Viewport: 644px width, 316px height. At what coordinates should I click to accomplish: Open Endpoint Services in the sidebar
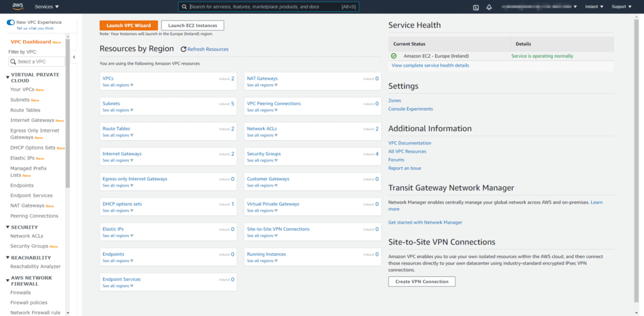click(x=31, y=195)
